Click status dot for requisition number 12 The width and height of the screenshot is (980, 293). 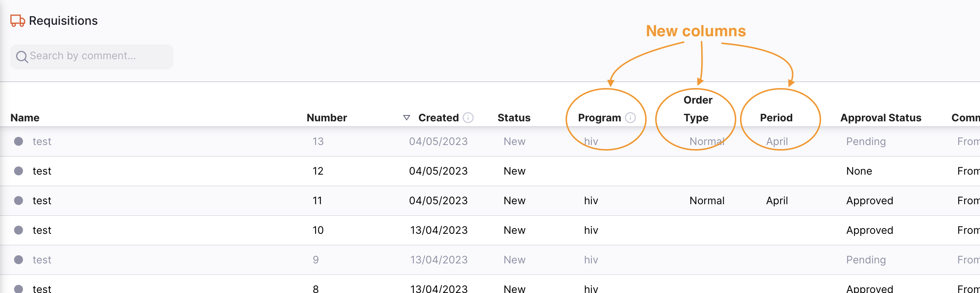pyautogui.click(x=18, y=171)
